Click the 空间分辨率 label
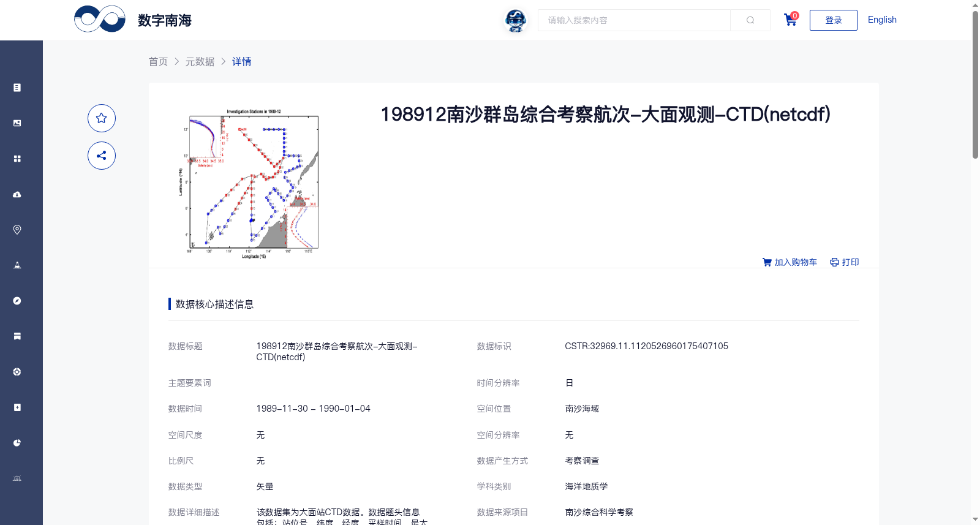980x525 pixels. pos(499,435)
